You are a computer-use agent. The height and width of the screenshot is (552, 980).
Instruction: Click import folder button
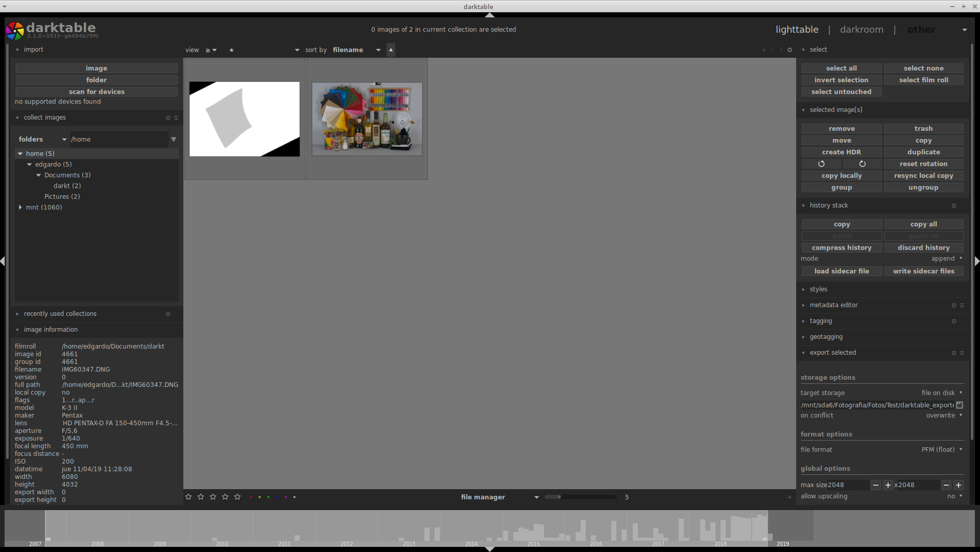point(97,80)
